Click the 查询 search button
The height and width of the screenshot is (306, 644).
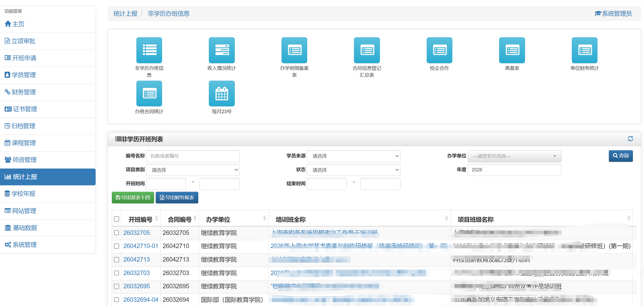click(621, 156)
